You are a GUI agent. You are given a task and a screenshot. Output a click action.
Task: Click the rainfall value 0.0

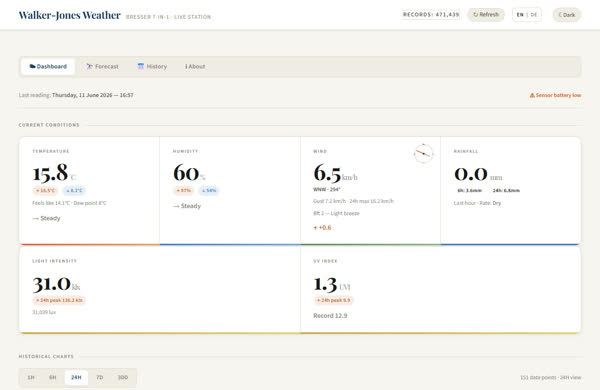tap(471, 174)
